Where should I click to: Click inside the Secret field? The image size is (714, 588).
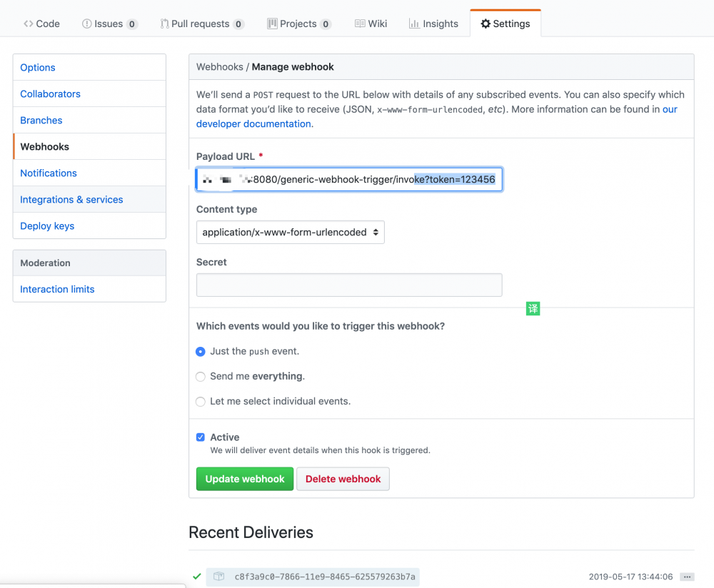pyautogui.click(x=348, y=285)
